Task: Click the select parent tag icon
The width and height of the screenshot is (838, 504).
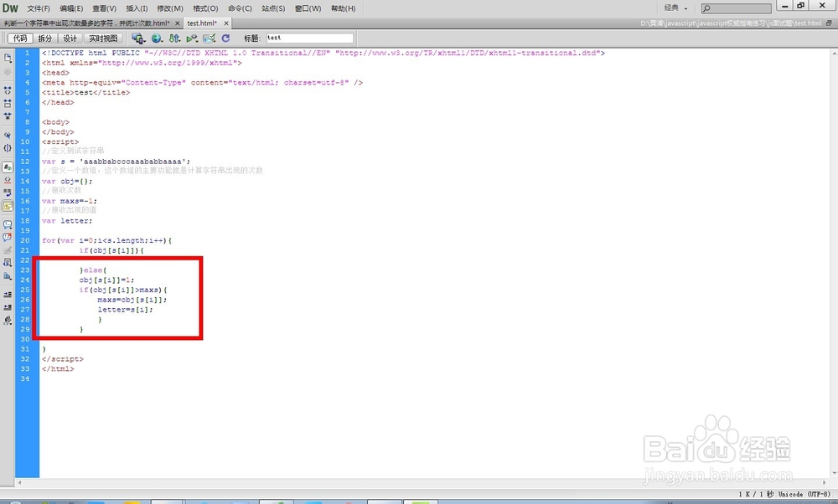Action: [x=8, y=135]
